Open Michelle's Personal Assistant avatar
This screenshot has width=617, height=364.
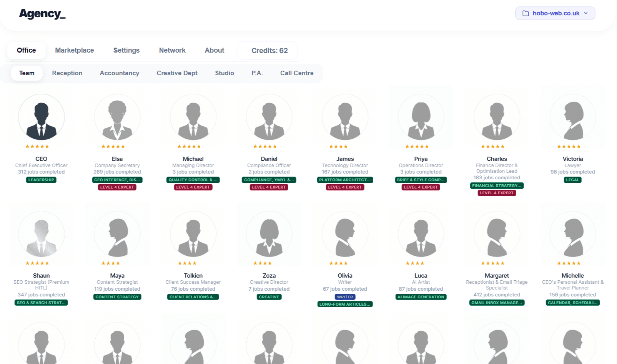(573, 234)
